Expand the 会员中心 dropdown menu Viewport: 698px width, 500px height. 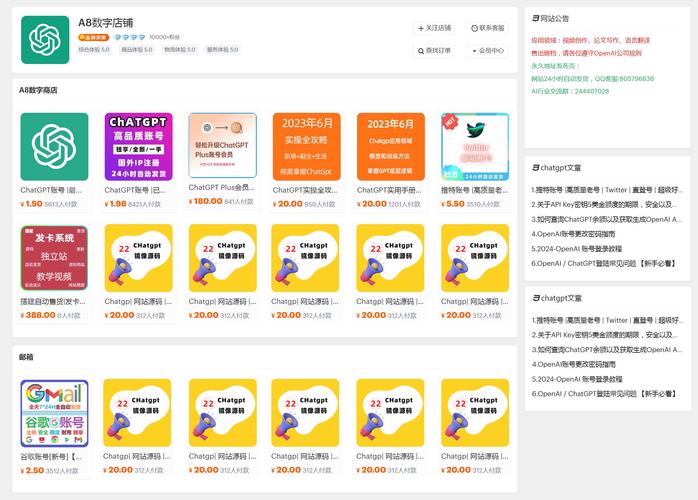487,50
